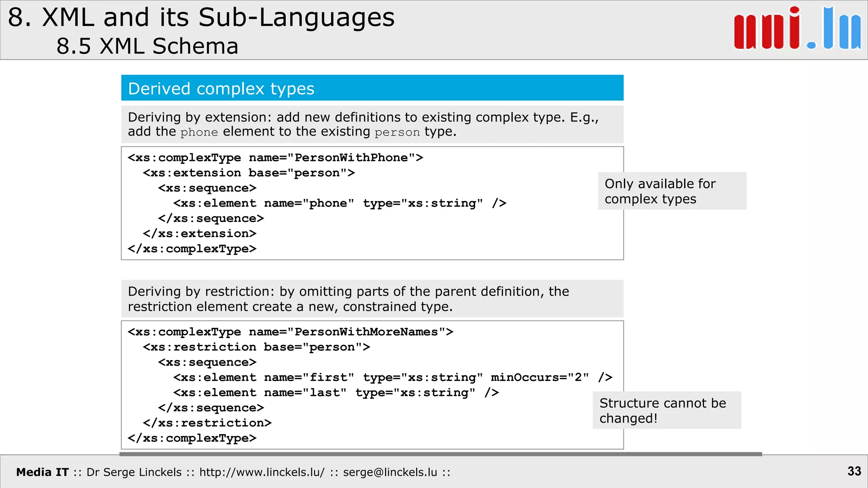Click 'Dr Serge Linckels' in the footer
The width and height of the screenshot is (868, 488).
click(x=134, y=472)
